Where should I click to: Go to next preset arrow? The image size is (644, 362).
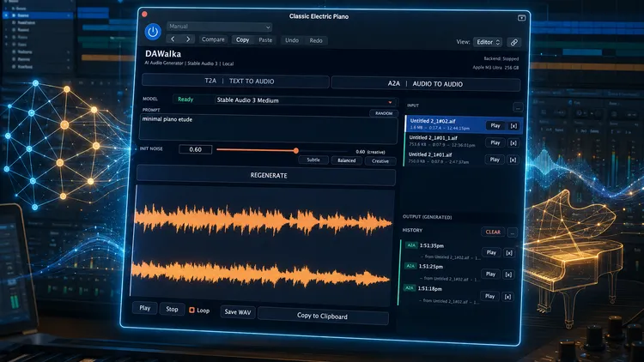coord(188,39)
